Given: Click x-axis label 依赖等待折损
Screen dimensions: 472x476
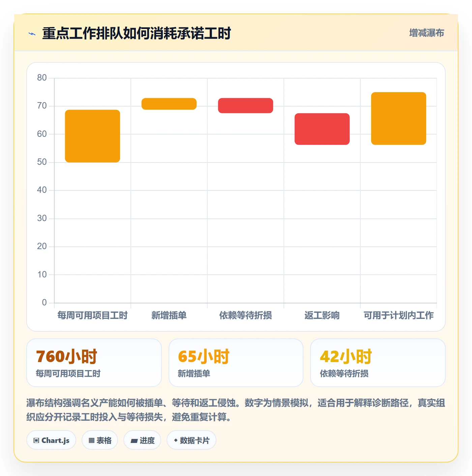Looking at the screenshot, I should point(245,316).
